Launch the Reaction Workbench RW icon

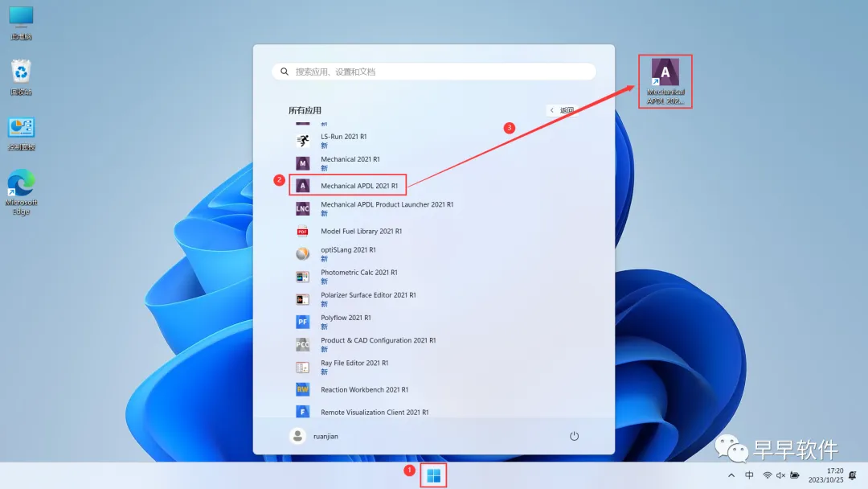pos(302,389)
